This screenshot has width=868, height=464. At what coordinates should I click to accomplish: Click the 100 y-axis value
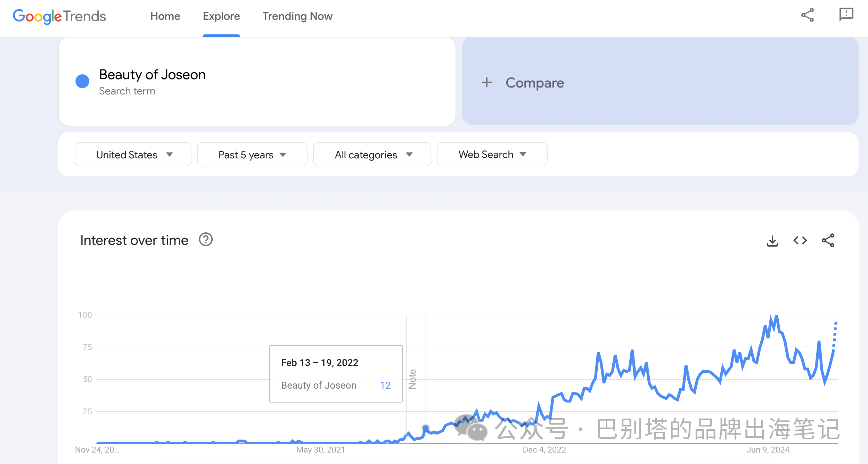point(85,315)
